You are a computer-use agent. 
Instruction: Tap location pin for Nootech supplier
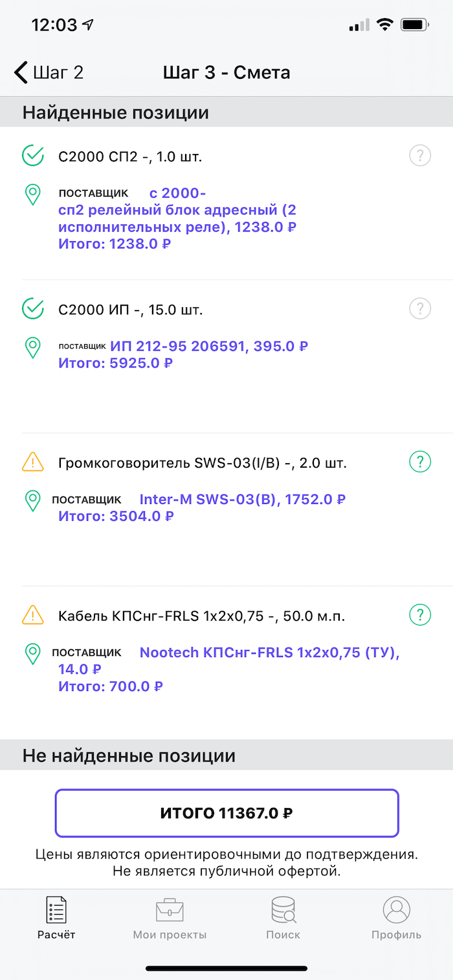(x=32, y=654)
